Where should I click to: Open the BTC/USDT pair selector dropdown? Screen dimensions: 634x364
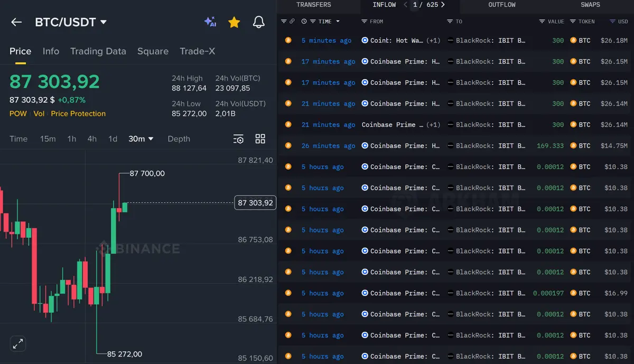point(71,22)
